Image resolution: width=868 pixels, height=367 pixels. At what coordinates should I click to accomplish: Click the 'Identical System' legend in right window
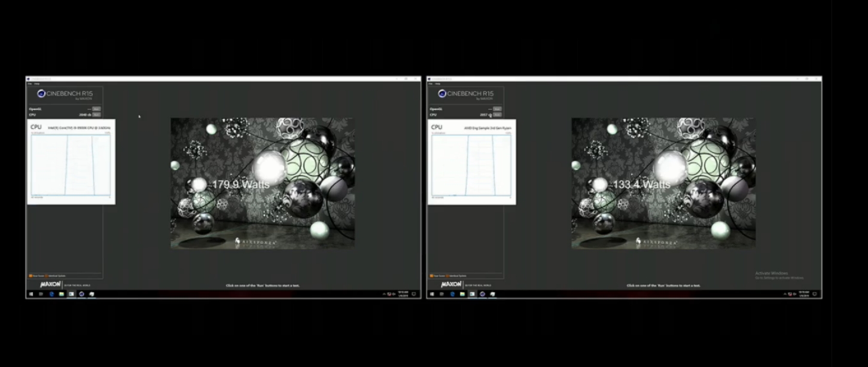pyautogui.click(x=456, y=276)
